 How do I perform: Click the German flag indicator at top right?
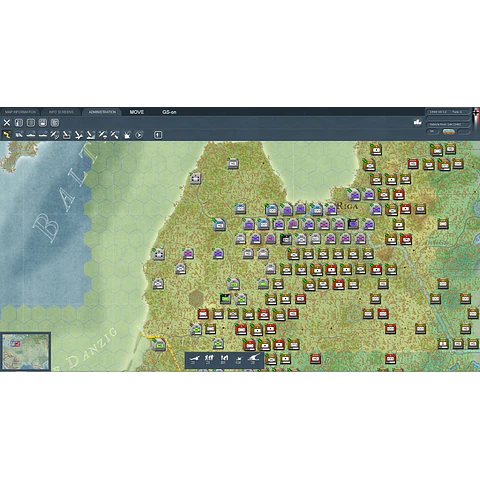point(476,114)
